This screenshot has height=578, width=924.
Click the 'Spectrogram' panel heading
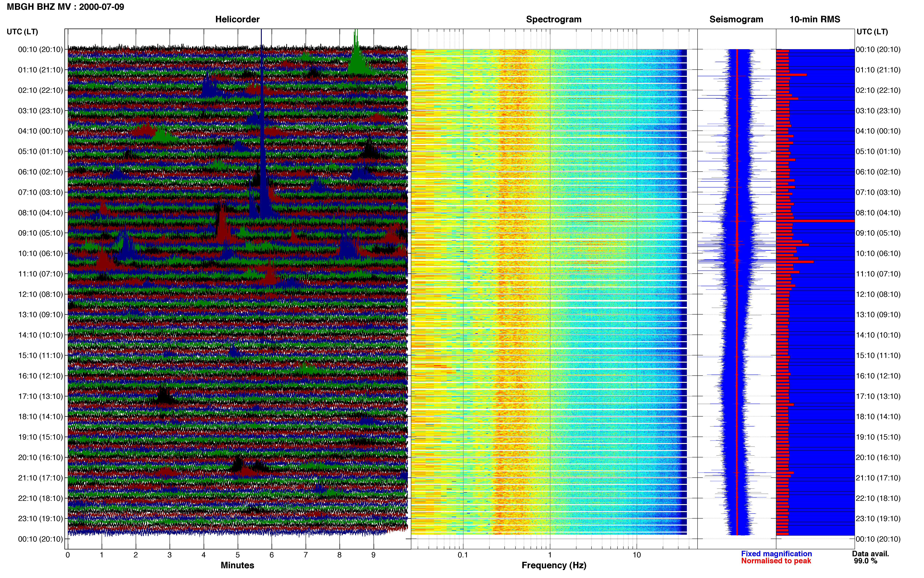click(554, 20)
